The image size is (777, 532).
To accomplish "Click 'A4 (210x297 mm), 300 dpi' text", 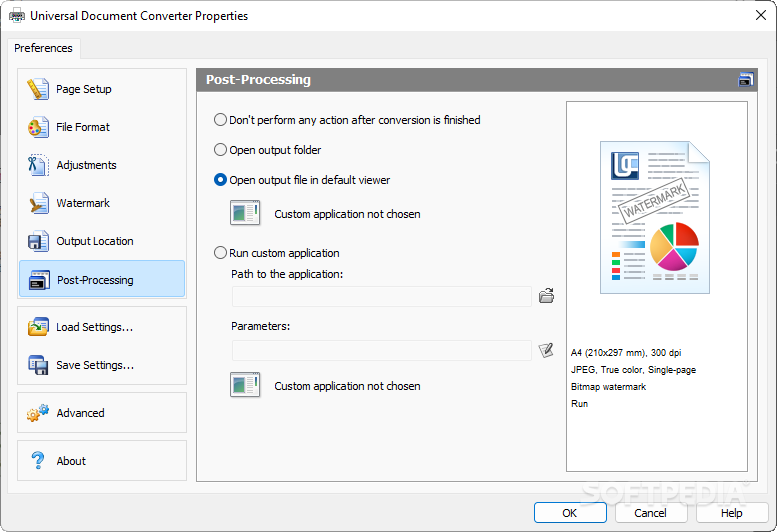I will pyautogui.click(x=626, y=353).
